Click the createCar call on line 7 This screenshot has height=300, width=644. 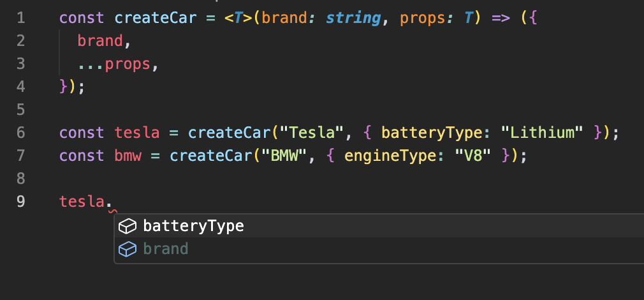pyautogui.click(x=210, y=156)
